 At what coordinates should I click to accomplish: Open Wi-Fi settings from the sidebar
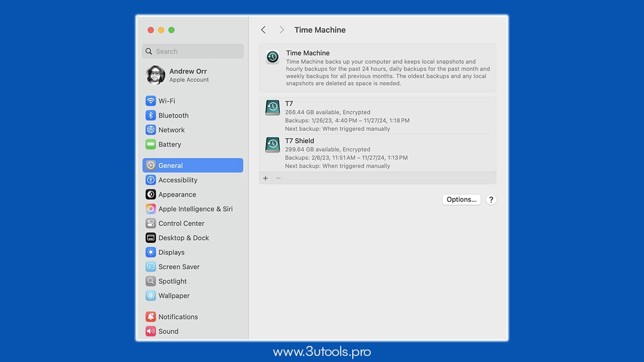(x=166, y=101)
